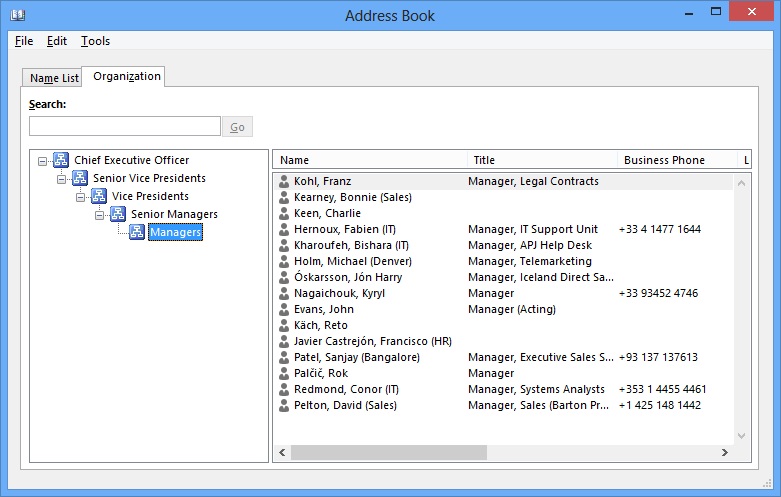Click person icon beside Hernoux, Fabien
The height and width of the screenshot is (497, 781).
pos(285,230)
